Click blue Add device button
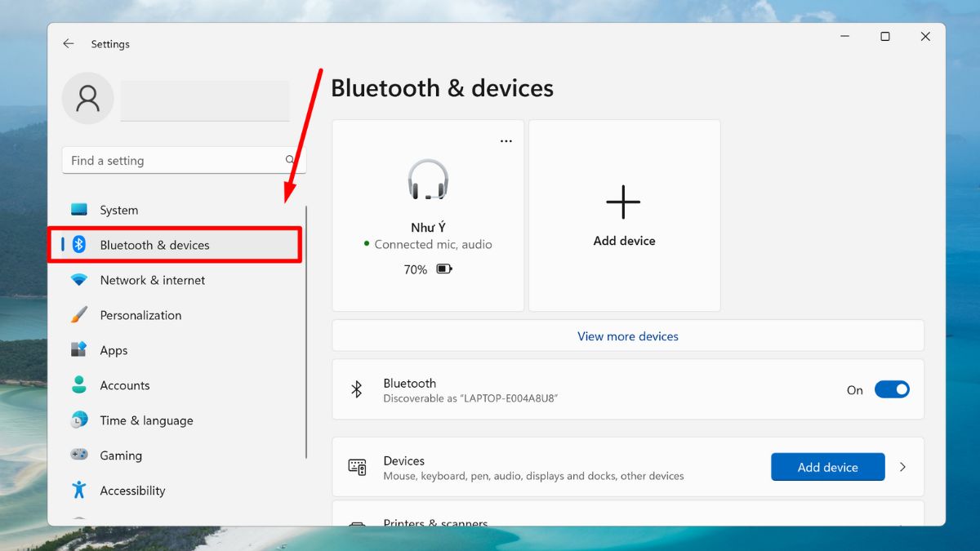The image size is (980, 551). pos(827,467)
